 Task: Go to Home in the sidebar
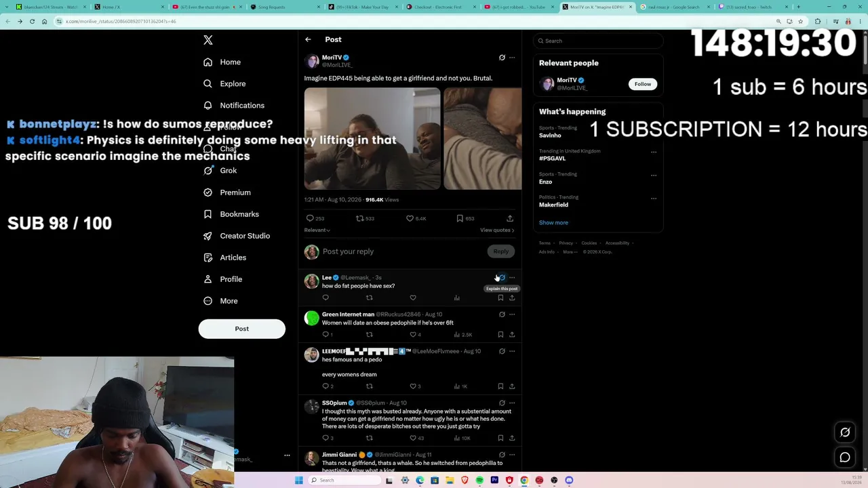(x=222, y=62)
